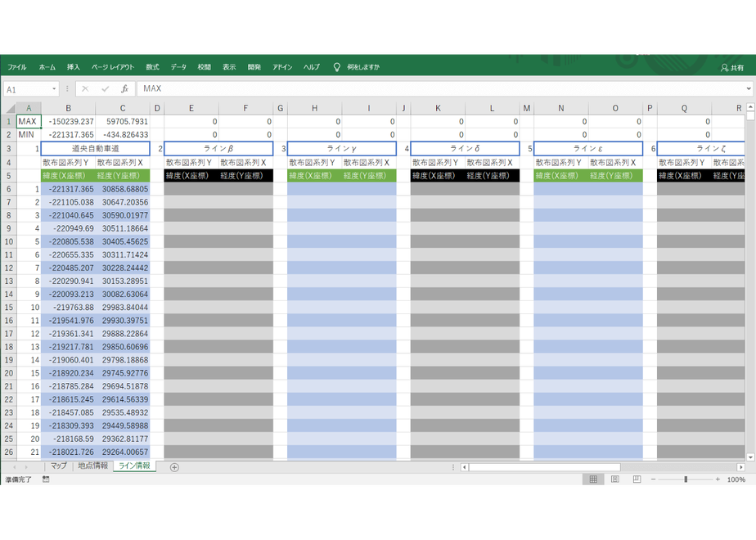Click green 緯度(X座標) header in column B

(68, 175)
